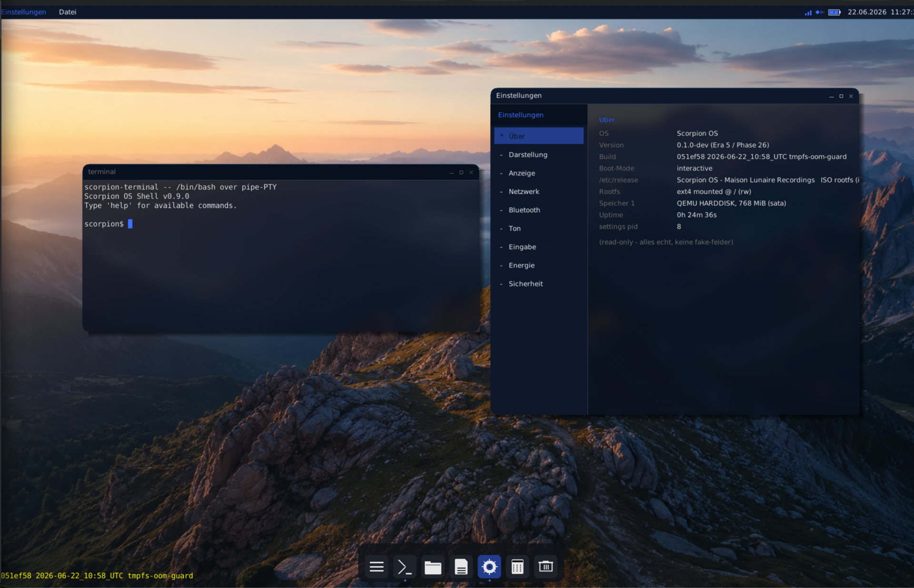Screen dimensions: 914x588
Task: Open the trash icon in the dock
Action: point(546,567)
